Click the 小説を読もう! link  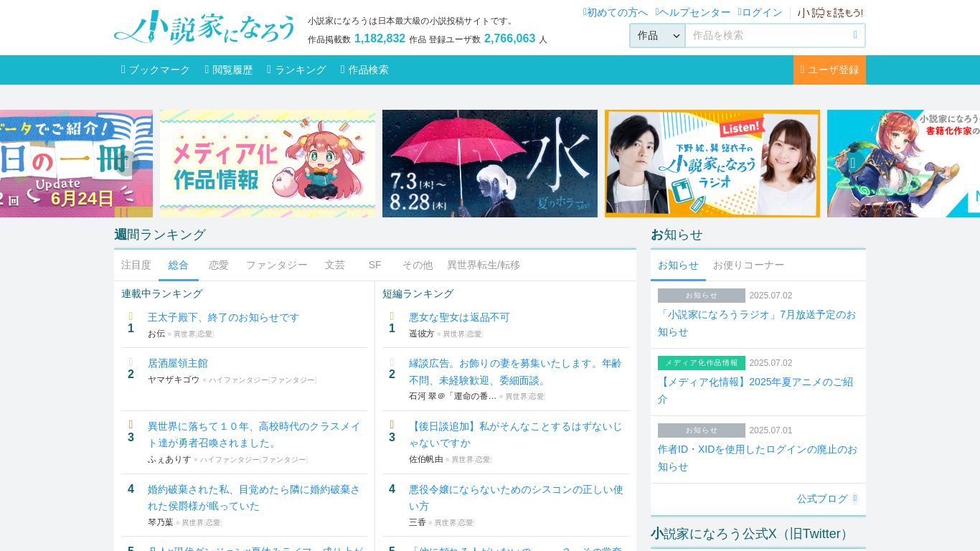click(x=830, y=12)
